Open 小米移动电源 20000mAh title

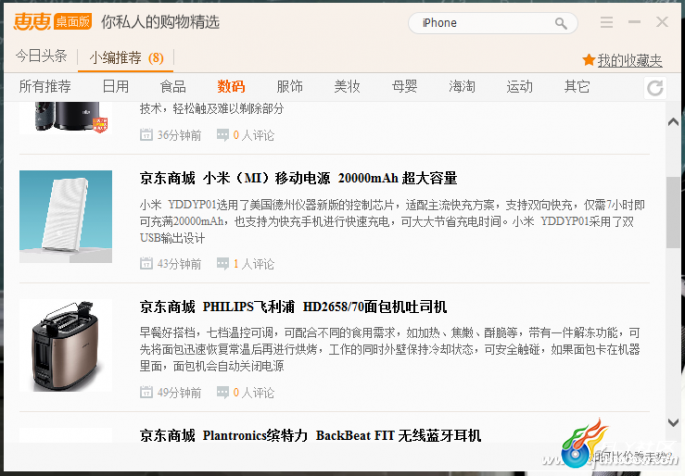point(298,178)
